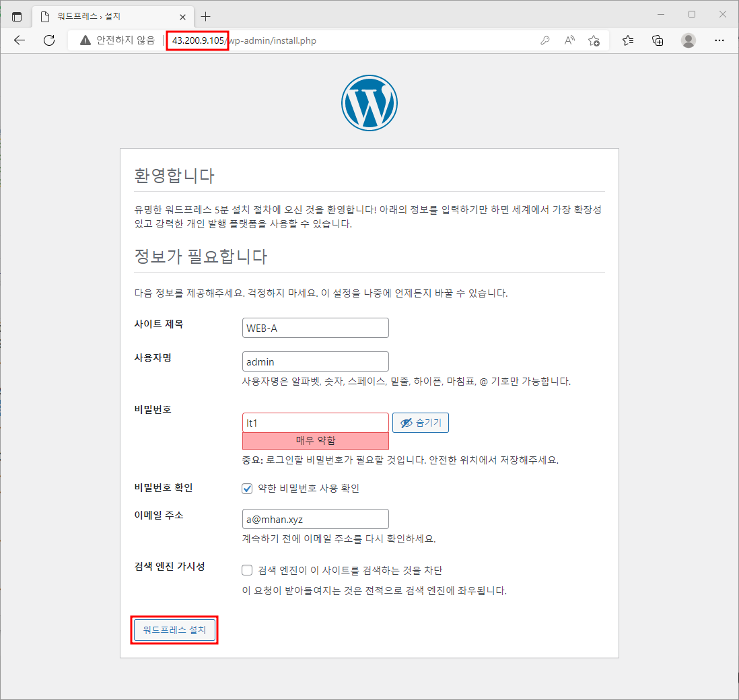Close the 워드프레스 설치 tab

click(x=183, y=17)
